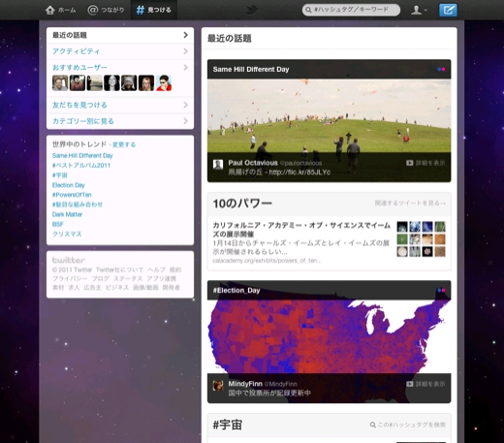Select the # discover tab
The image size is (504, 443).
click(x=153, y=10)
